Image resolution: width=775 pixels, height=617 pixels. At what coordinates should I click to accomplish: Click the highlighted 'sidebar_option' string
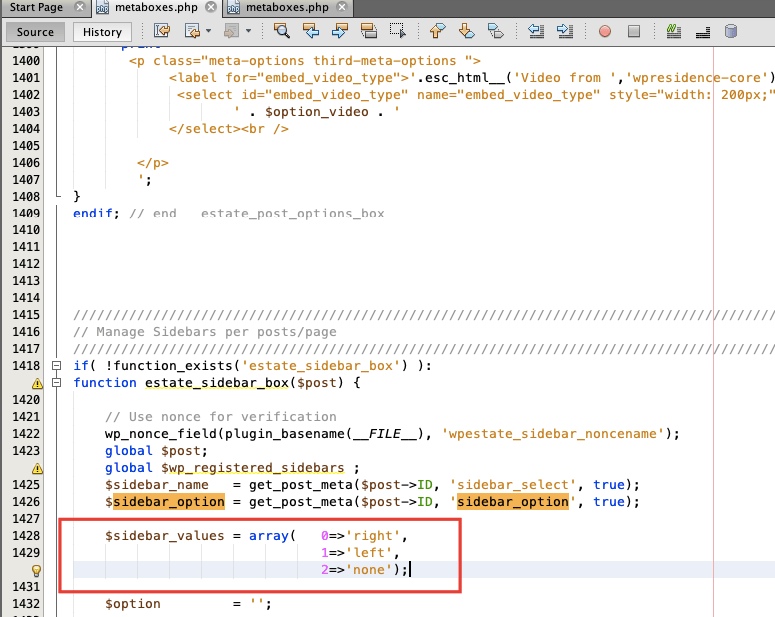[513, 502]
